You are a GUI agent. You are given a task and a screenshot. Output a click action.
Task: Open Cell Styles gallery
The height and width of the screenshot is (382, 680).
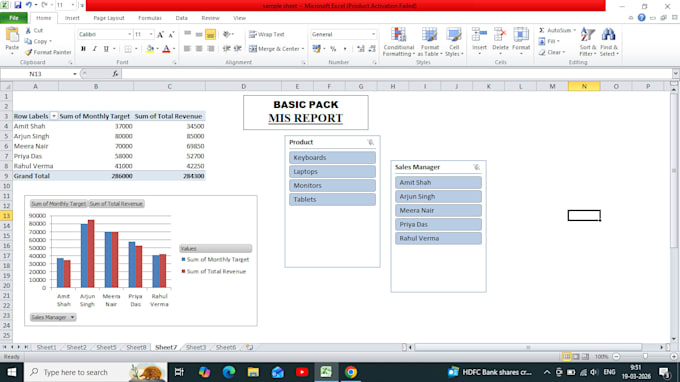click(454, 42)
